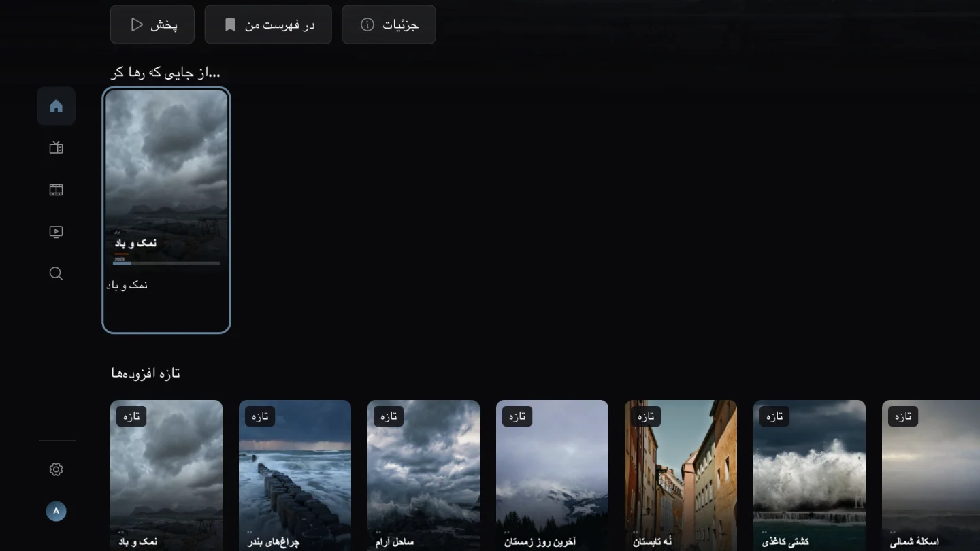Open the اسکلهٔ شمالی poster
This screenshot has height=551, width=980.
(931, 475)
